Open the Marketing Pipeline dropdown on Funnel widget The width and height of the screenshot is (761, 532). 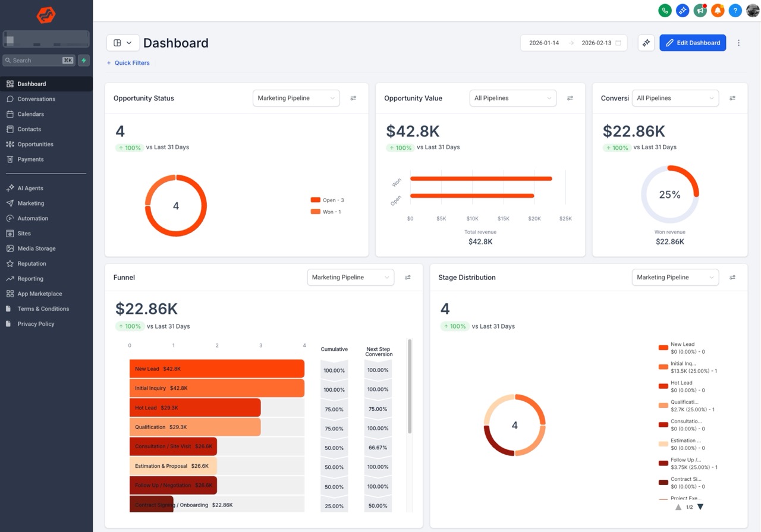350,277
